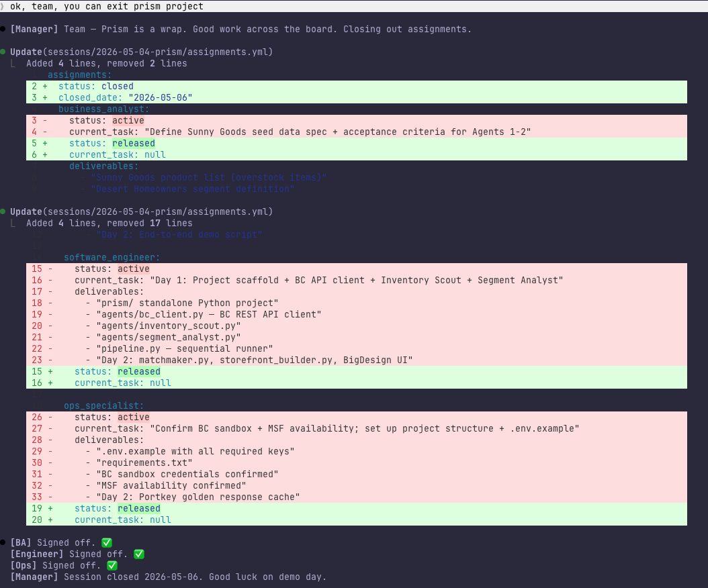Screen dimensions: 708x588
Task: Click removed line 'agents/segment_analyst.py'
Action: pos(357,337)
